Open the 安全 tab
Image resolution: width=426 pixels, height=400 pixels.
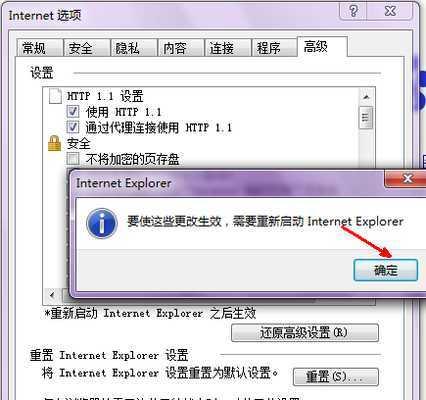point(87,48)
